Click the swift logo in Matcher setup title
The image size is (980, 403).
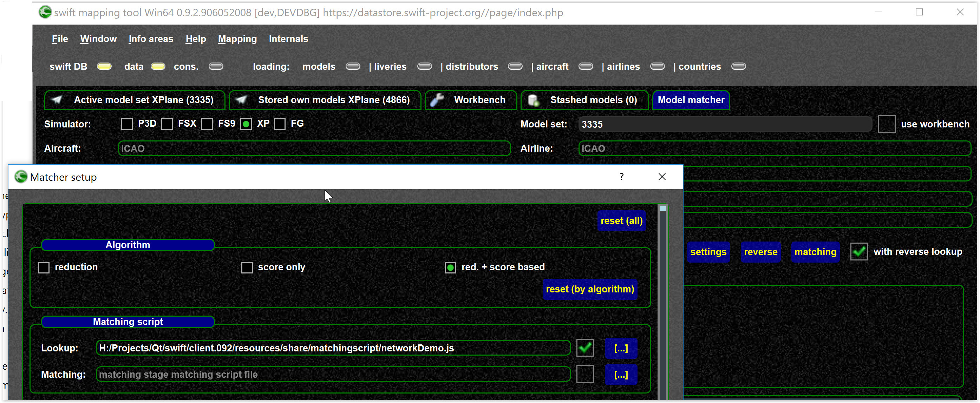[20, 177]
